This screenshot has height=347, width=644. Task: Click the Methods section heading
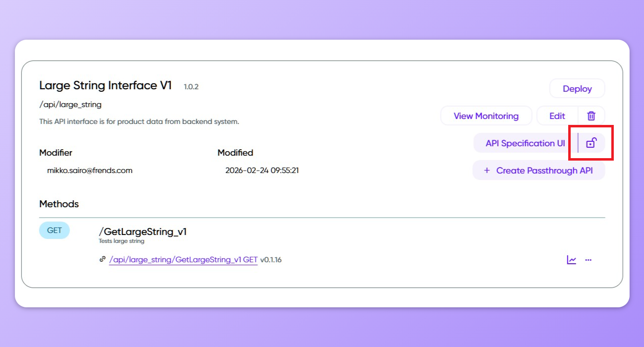click(59, 204)
